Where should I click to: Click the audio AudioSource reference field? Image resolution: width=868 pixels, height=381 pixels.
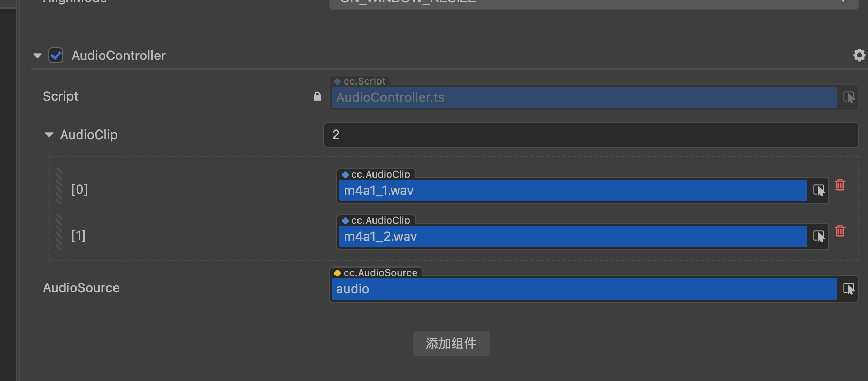[583, 289]
